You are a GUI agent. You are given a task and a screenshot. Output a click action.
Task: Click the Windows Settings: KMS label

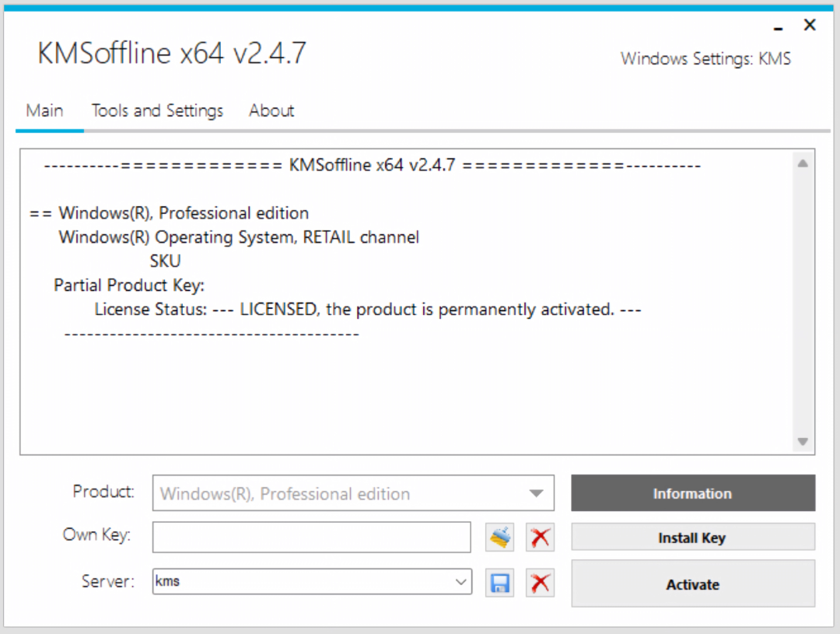pyautogui.click(x=705, y=58)
